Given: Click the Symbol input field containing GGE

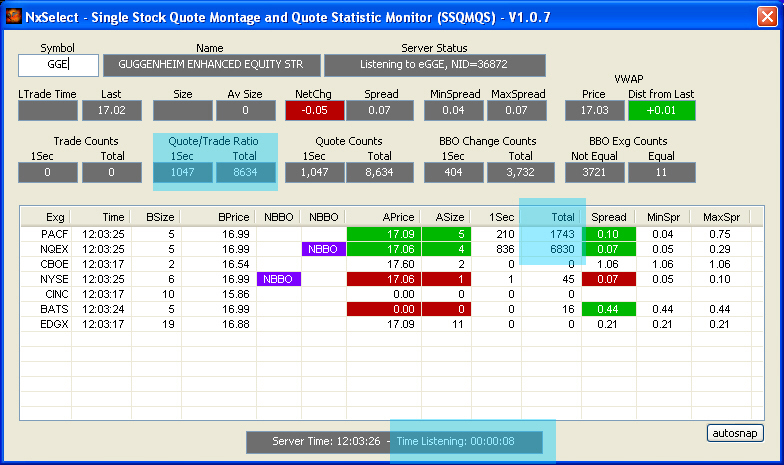Looking at the screenshot, I should [58, 65].
